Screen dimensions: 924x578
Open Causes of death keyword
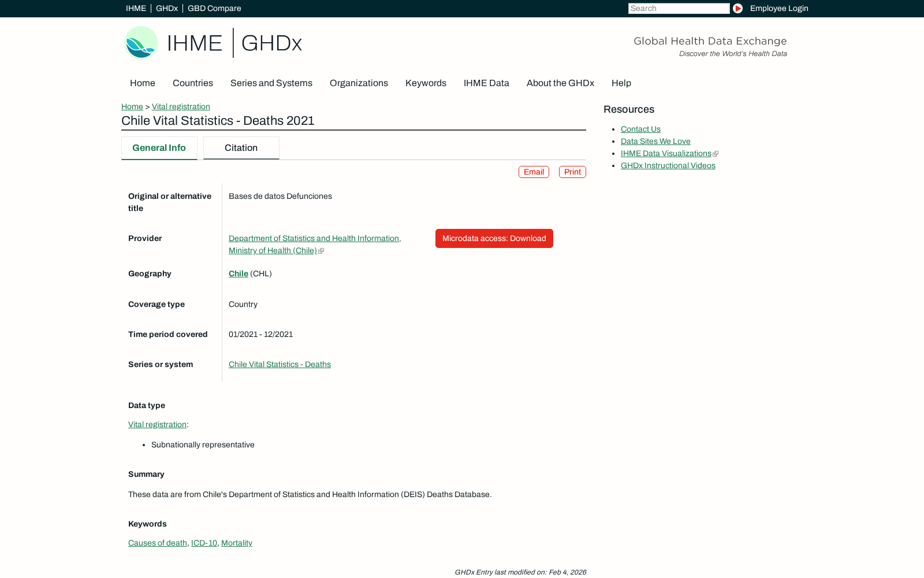(158, 543)
